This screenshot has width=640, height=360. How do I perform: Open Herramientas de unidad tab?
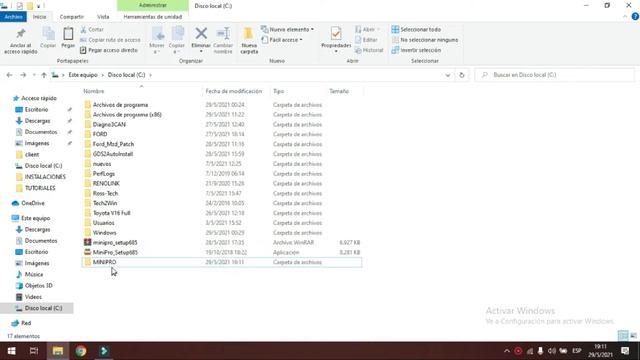point(153,17)
